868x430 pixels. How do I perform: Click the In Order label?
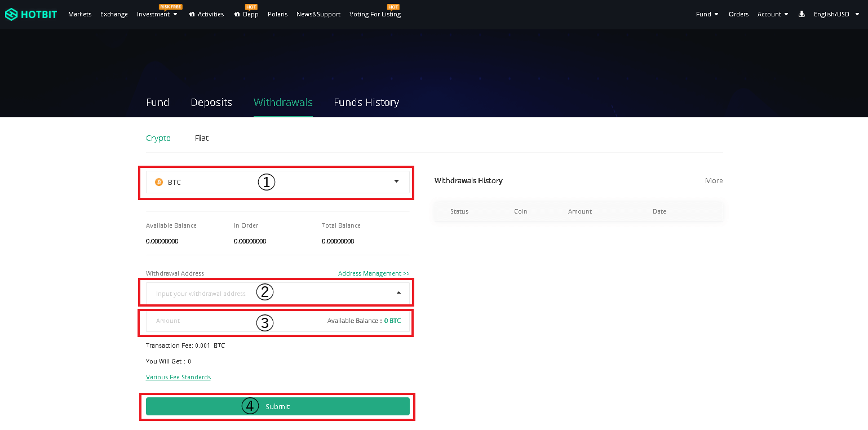[x=246, y=225]
